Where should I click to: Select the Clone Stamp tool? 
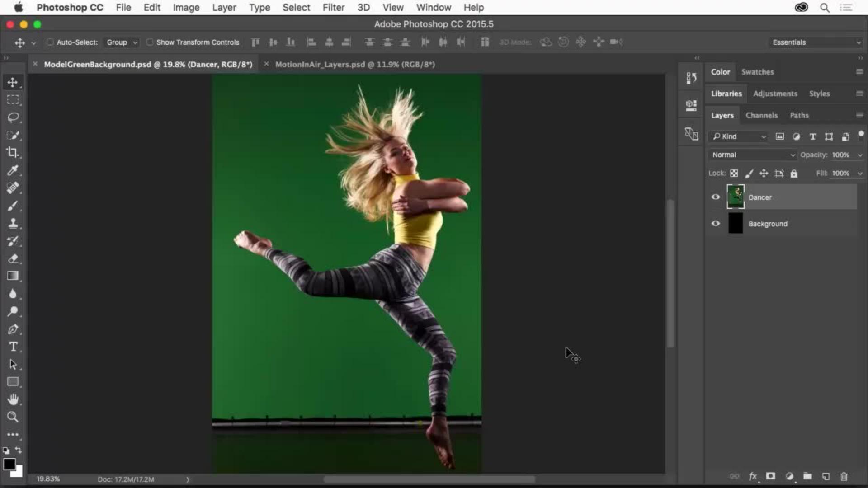13,223
